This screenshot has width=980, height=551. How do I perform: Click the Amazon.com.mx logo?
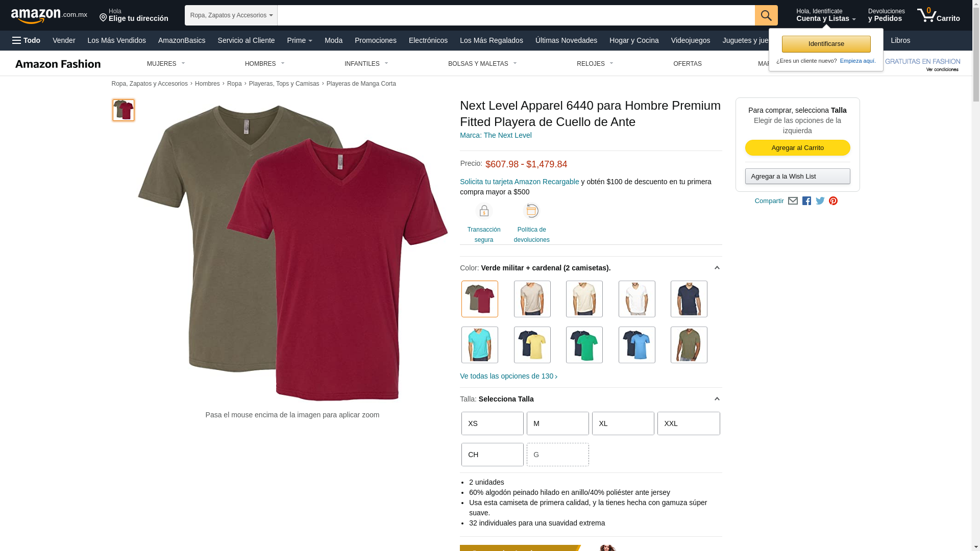point(49,15)
